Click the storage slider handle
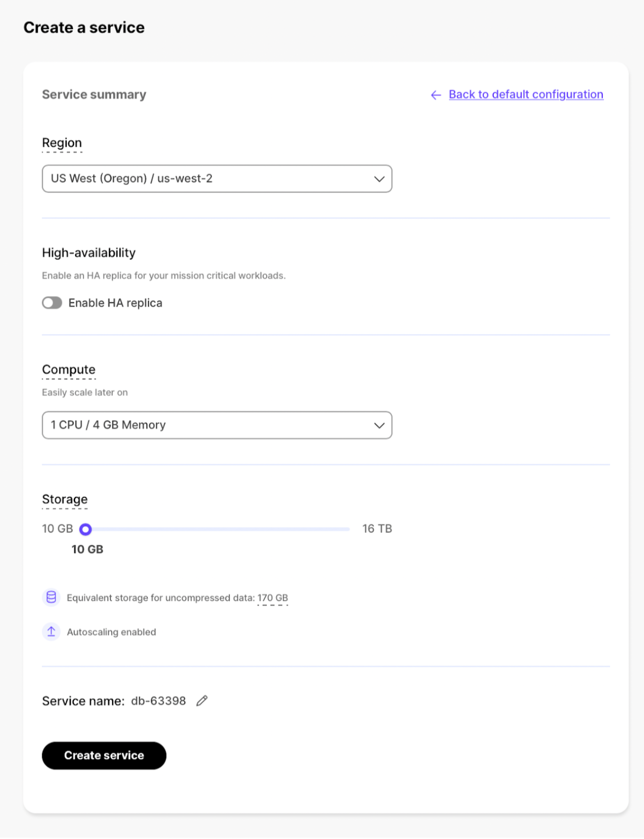Screen dimensions: 644x839 (x=86, y=529)
